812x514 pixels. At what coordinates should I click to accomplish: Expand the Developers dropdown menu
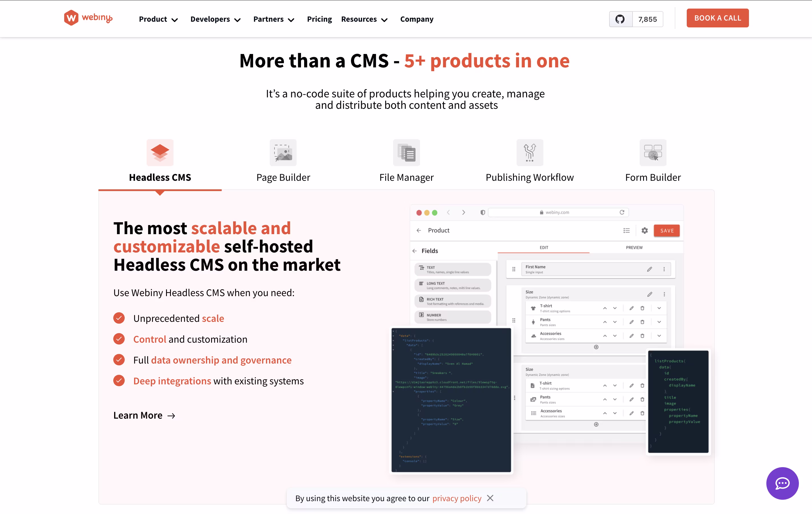click(215, 19)
